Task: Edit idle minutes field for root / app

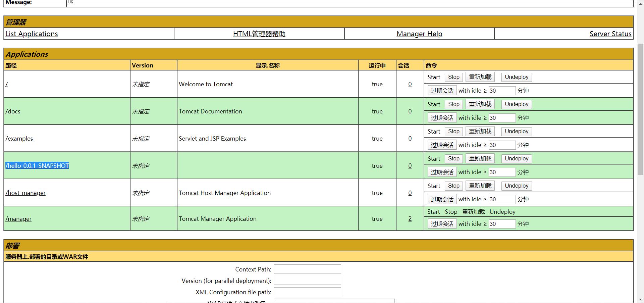Action: coord(502,91)
